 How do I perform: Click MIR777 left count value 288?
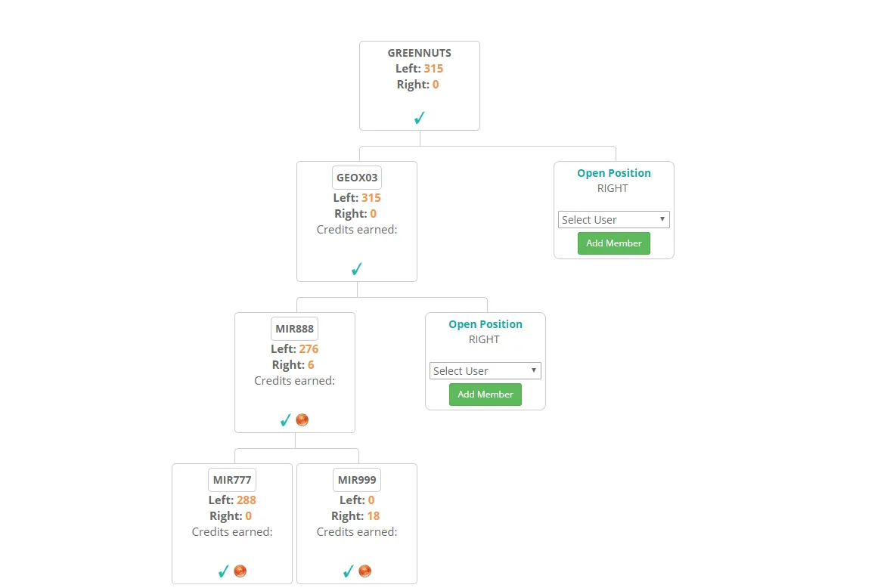(x=247, y=500)
